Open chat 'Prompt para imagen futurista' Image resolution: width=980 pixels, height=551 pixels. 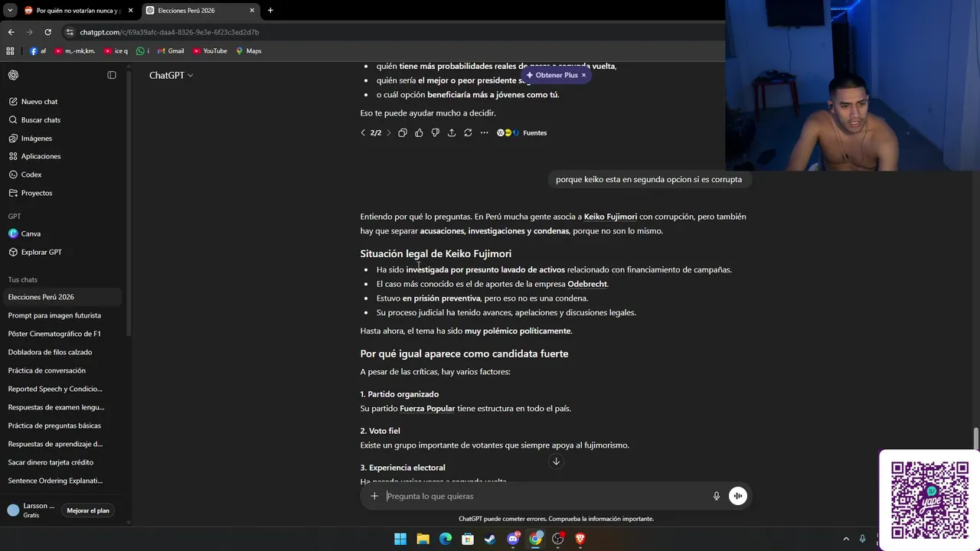point(64,315)
